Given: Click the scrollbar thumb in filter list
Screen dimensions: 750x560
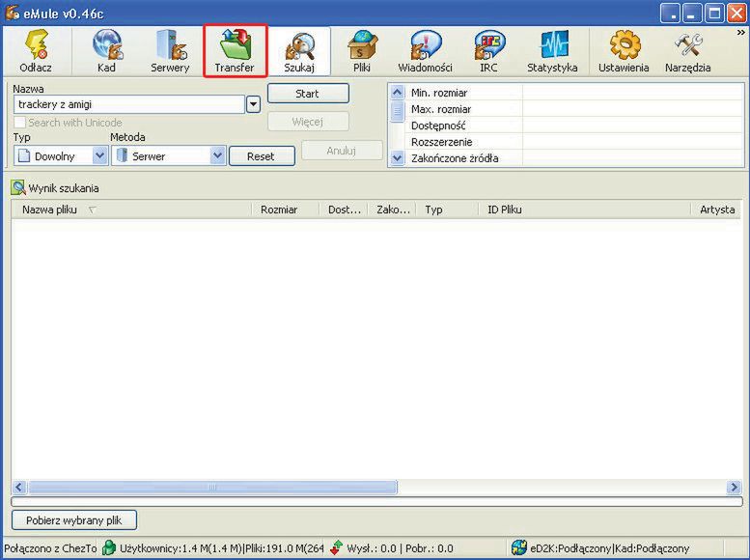Looking at the screenshot, I should 398,113.
